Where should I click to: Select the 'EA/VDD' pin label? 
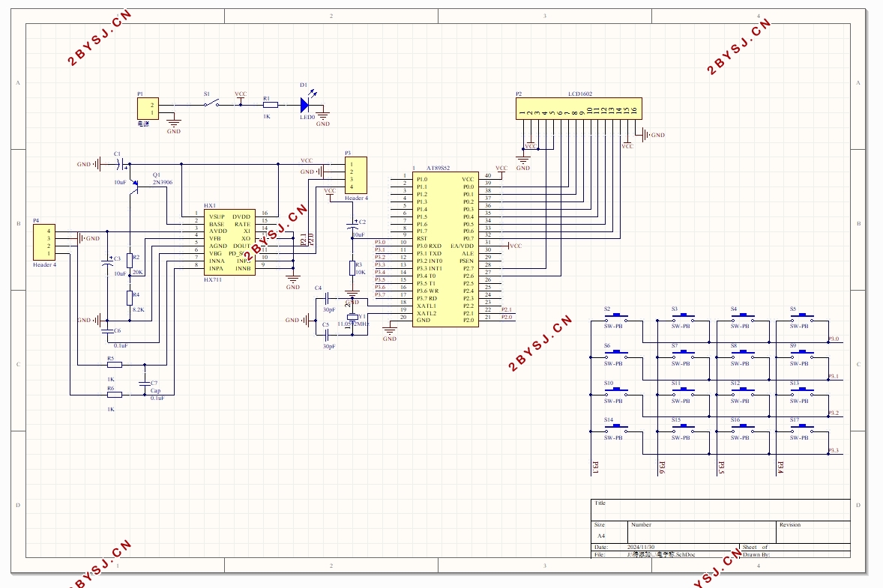pyautogui.click(x=462, y=246)
